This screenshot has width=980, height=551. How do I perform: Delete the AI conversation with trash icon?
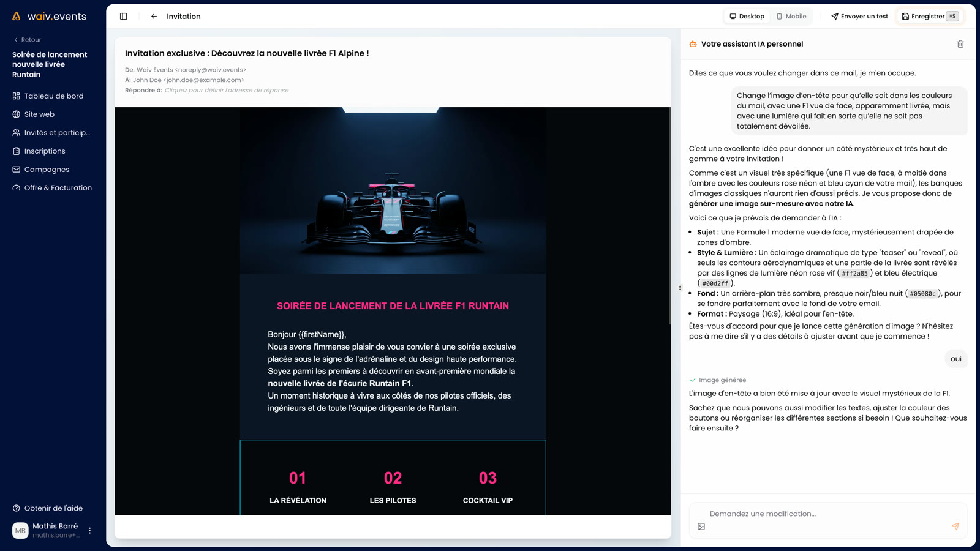(x=960, y=44)
